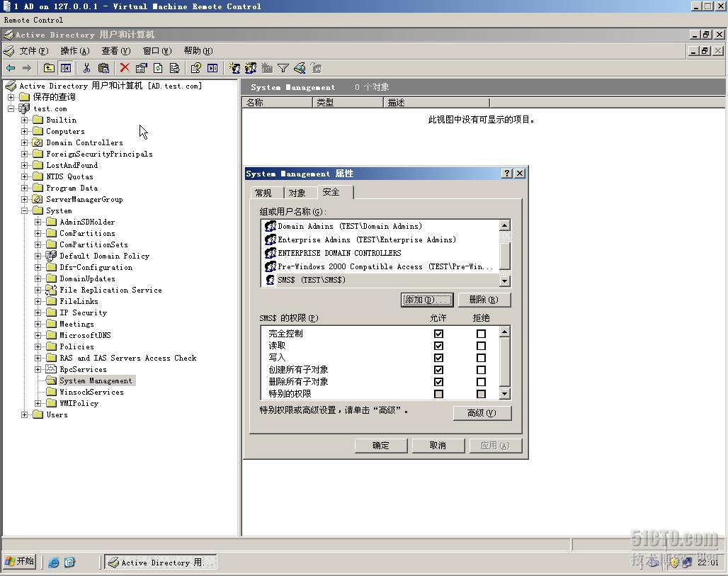Select Pre-Windows 2000 Compatible Access entry
The height and width of the screenshot is (576, 728).
click(379, 266)
